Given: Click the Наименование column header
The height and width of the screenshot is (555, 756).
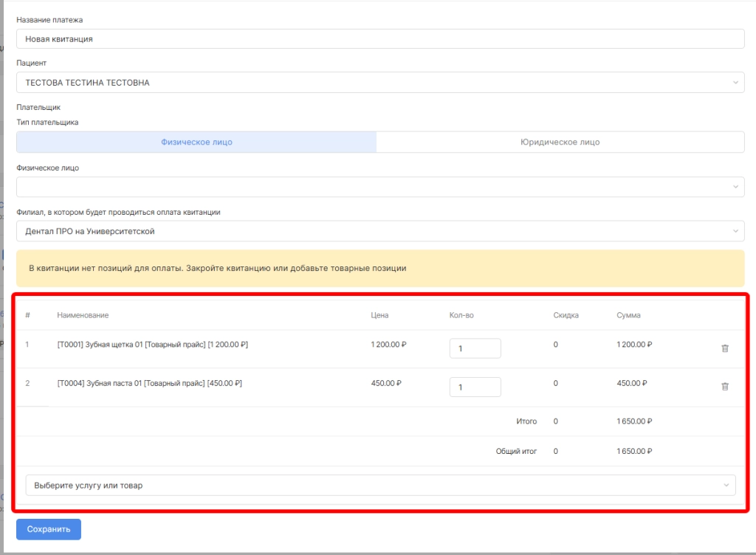Looking at the screenshot, I should click(x=83, y=315).
